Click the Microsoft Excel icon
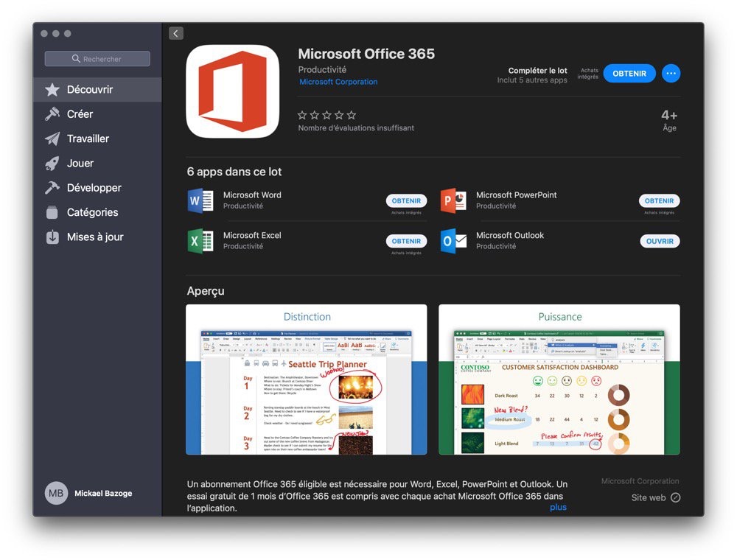 pos(200,241)
